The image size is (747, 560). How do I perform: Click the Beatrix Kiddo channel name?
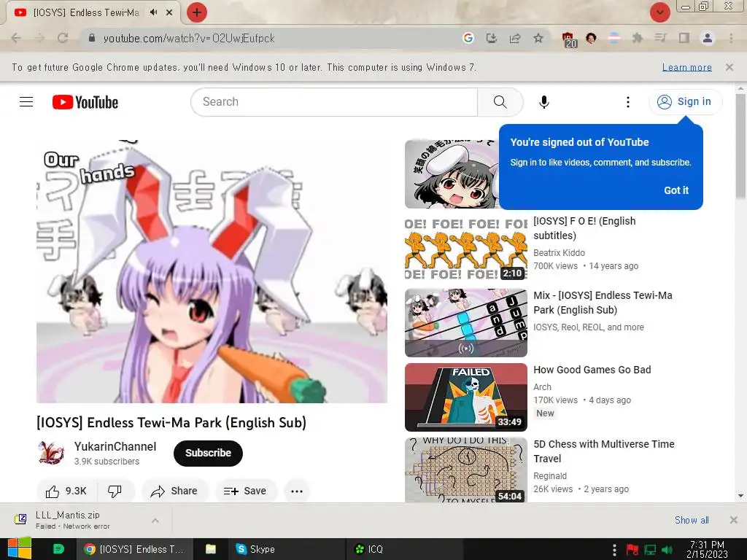point(560,253)
